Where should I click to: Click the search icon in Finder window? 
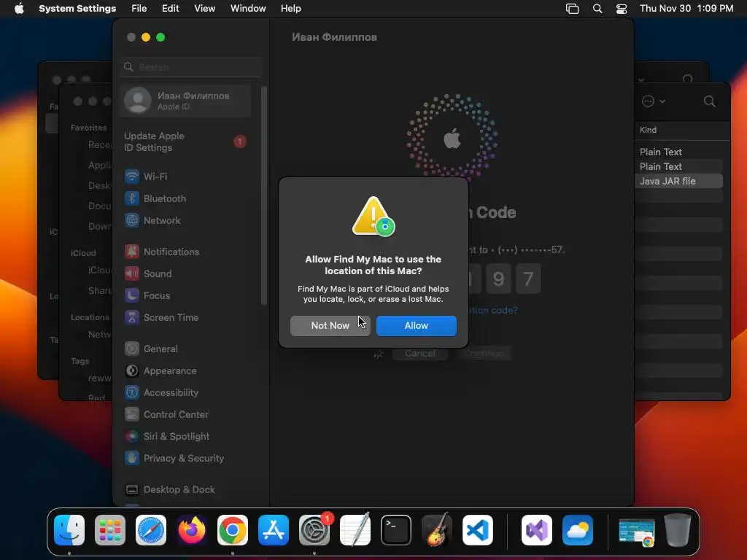(709, 101)
